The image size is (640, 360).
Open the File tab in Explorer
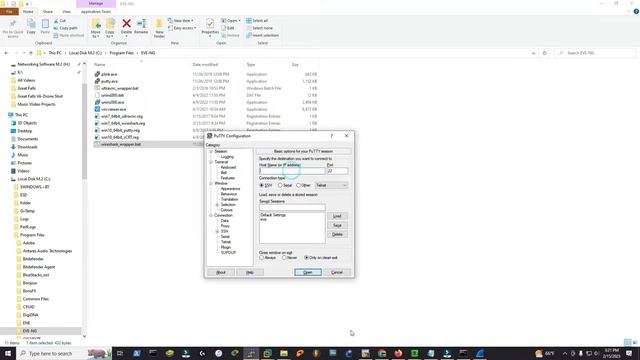pyautogui.click(x=9, y=11)
